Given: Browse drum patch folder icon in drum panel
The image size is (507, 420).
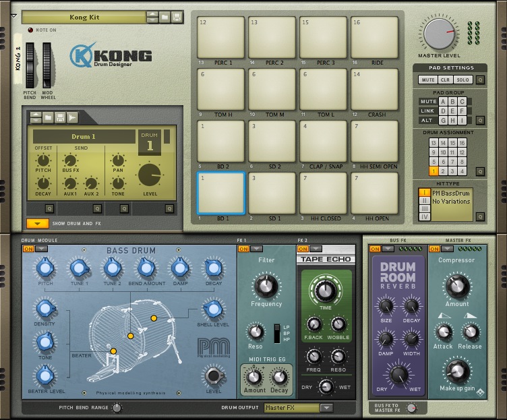Looking at the screenshot, I should (x=48, y=118).
